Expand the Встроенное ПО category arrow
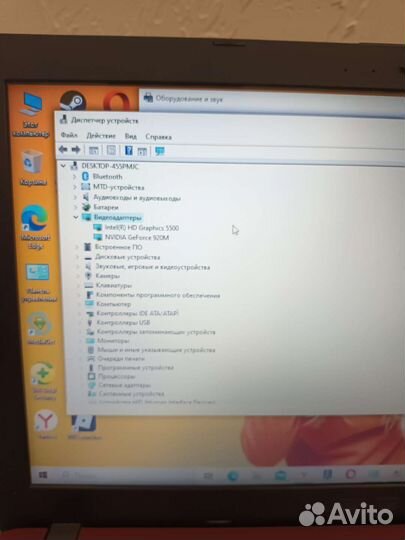Viewport: 405px width, 540px height. point(77,247)
